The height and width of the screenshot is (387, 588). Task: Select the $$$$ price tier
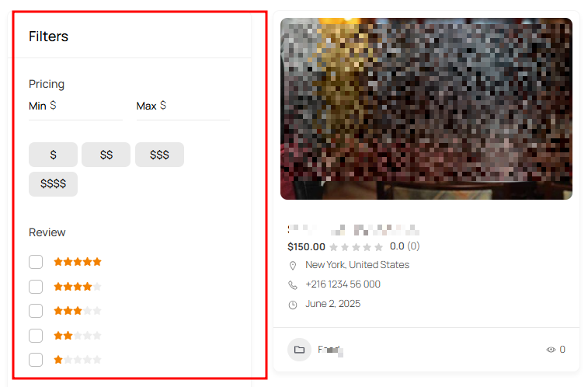click(x=54, y=184)
